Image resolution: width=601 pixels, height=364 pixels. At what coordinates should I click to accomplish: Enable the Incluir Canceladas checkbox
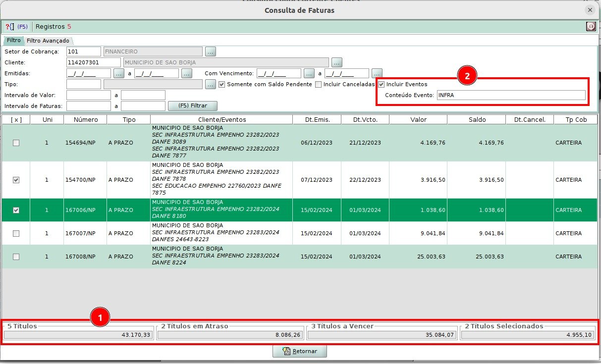tap(318, 84)
